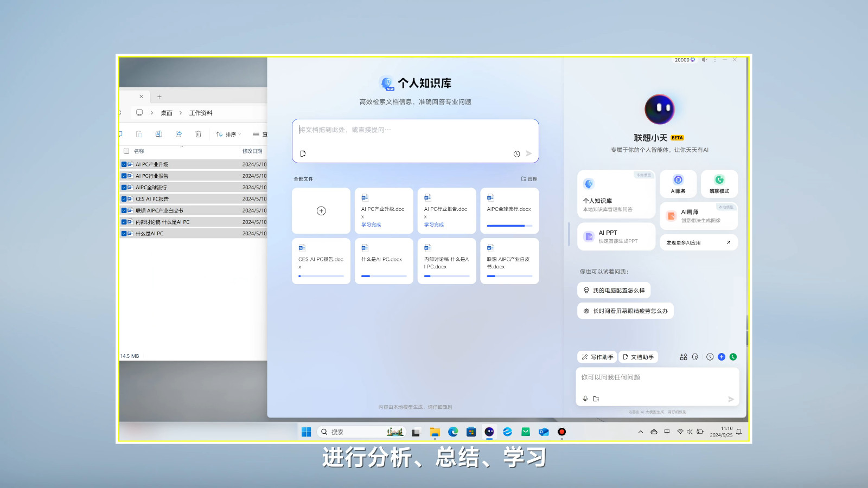Image resolution: width=868 pixels, height=488 pixels.
Task: Switch to 文档助手 mode
Action: click(x=638, y=357)
